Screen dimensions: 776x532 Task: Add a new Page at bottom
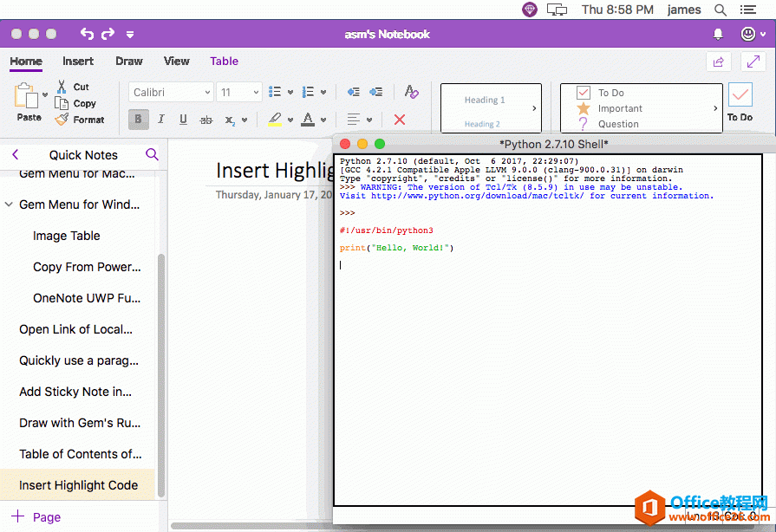click(x=36, y=517)
